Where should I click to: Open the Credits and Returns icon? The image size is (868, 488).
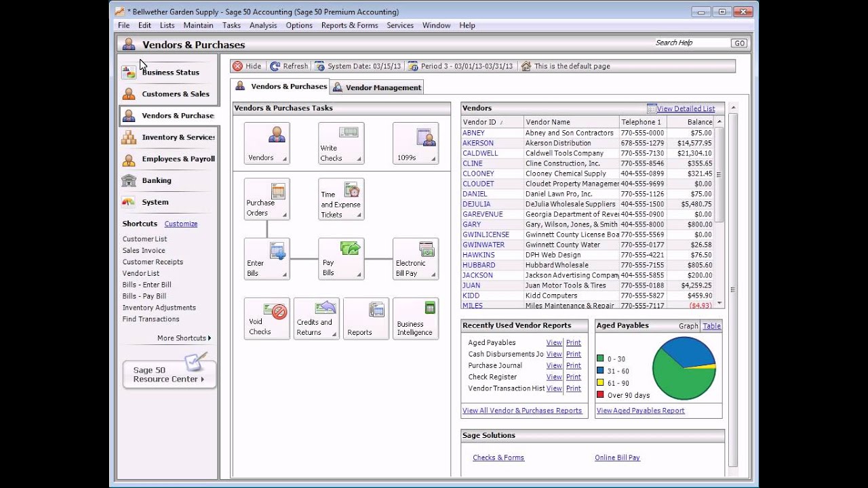[x=317, y=319]
